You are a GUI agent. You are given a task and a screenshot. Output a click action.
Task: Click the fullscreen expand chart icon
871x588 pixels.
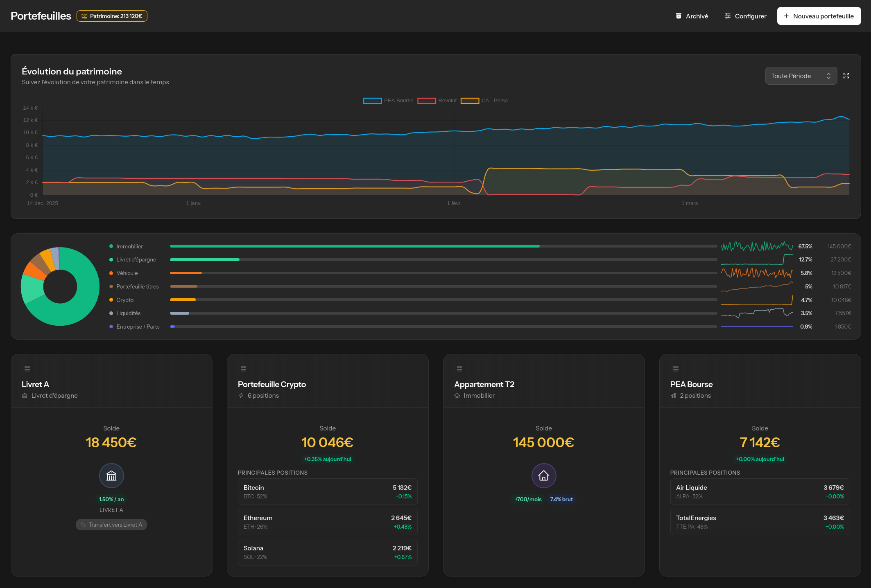tap(846, 76)
